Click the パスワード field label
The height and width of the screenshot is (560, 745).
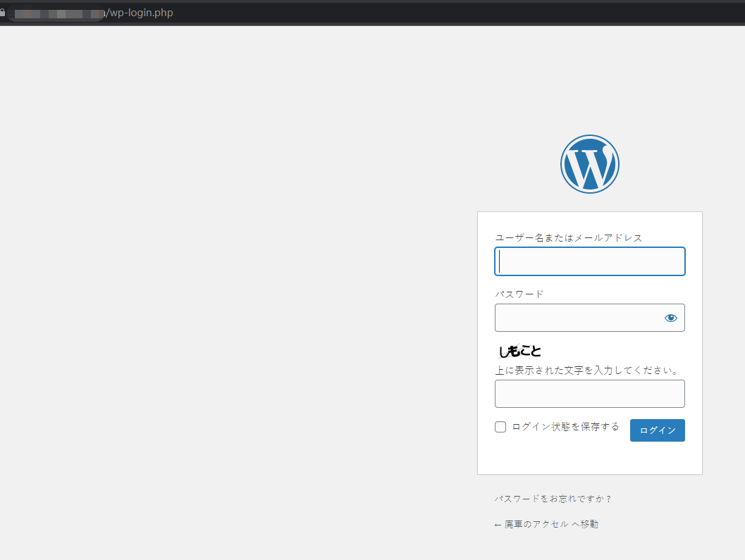tap(519, 294)
